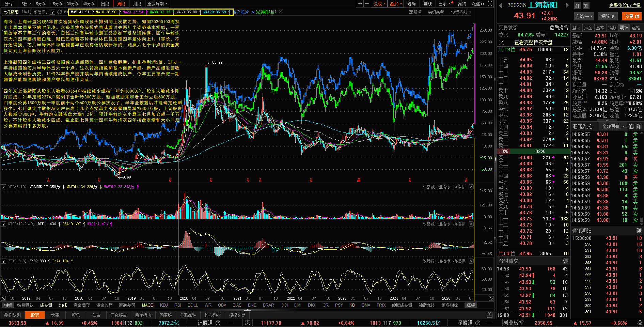This screenshot has height=327, width=644.
Task: Switch to the 月线 monthly chart tab
Action: point(137,4)
